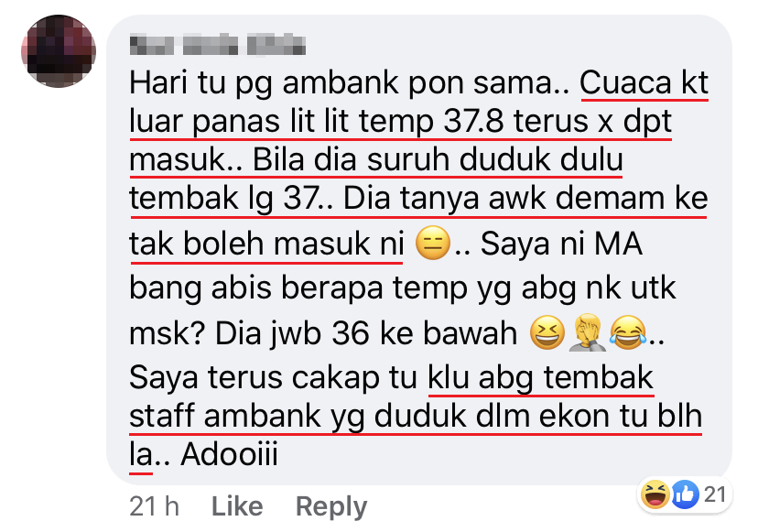Click the expressionless face emoji
Screen dimensions: 758x532
tap(433, 243)
